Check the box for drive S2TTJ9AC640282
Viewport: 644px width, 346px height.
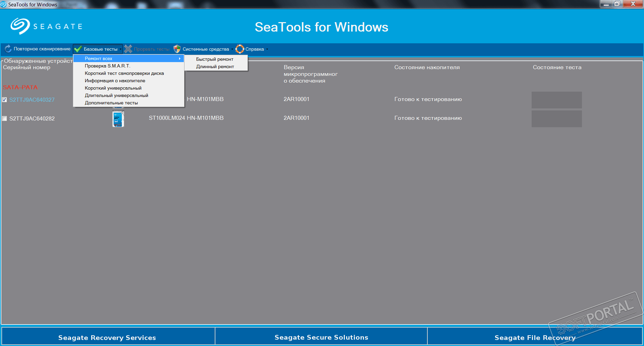[x=4, y=118]
